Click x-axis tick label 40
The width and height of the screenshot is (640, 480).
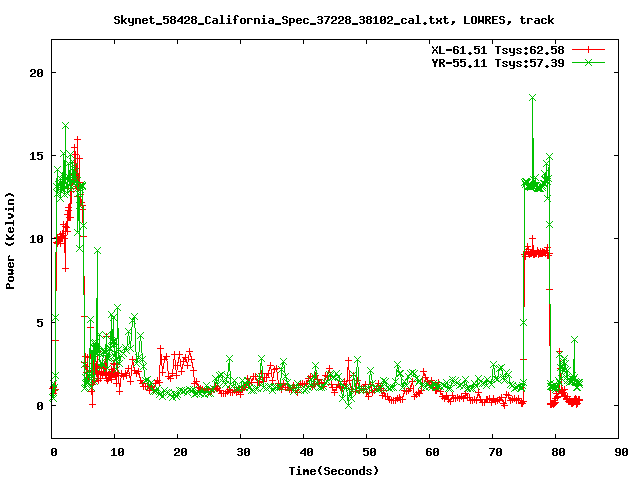[306, 452]
